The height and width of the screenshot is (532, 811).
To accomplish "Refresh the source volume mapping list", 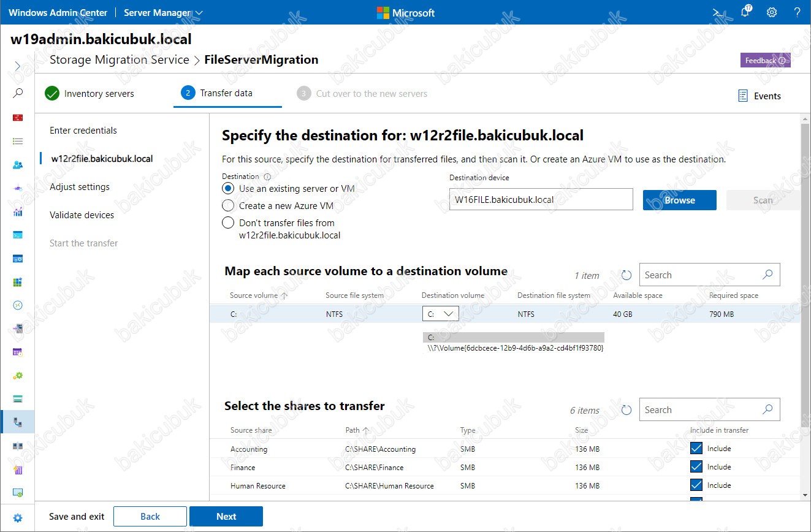I will click(626, 275).
